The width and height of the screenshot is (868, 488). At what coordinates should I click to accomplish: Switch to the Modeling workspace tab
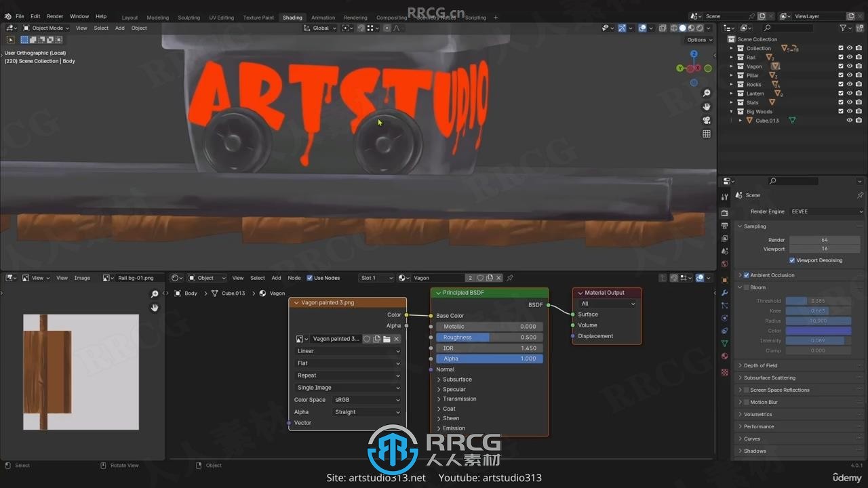click(x=158, y=18)
